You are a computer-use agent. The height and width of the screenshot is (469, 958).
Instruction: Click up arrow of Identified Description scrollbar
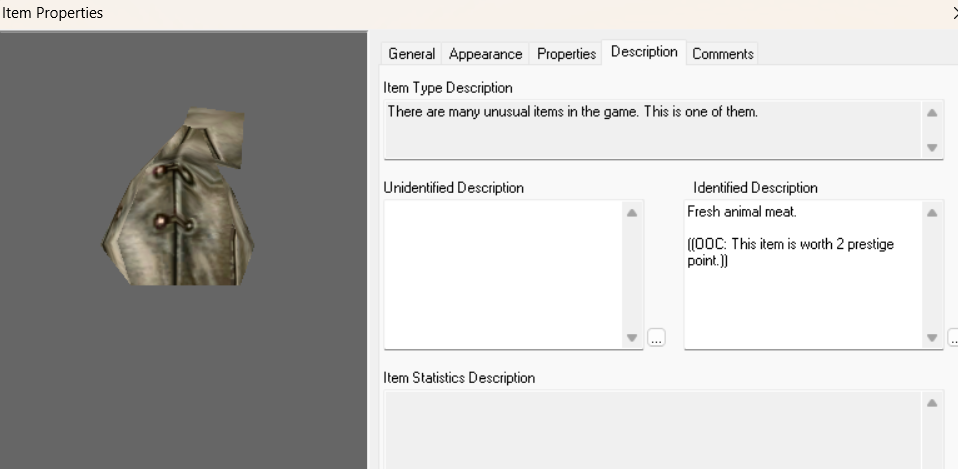[932, 213]
